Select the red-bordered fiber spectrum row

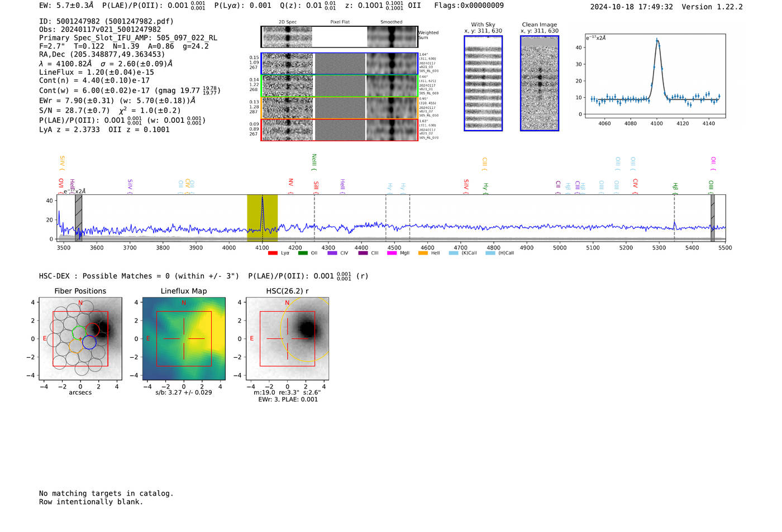(x=339, y=130)
